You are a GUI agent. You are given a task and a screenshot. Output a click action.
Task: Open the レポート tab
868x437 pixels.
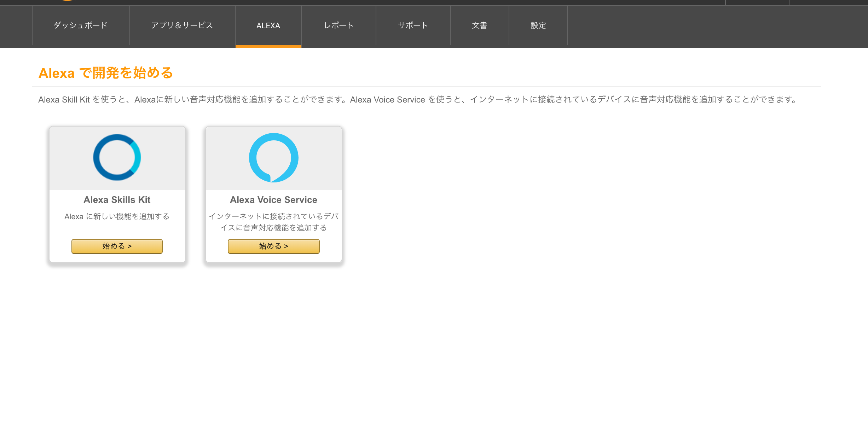(x=339, y=25)
